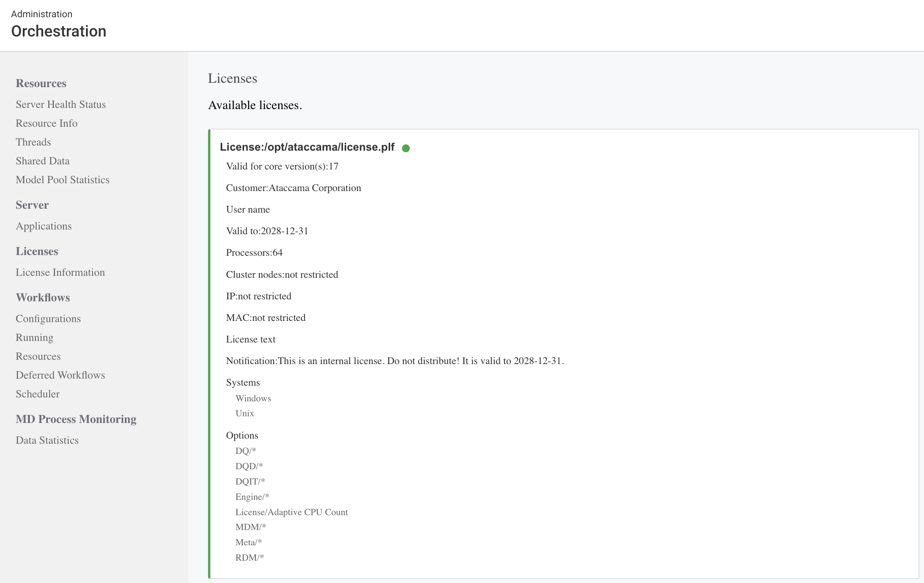Select Model Pool Statistics

[62, 180]
